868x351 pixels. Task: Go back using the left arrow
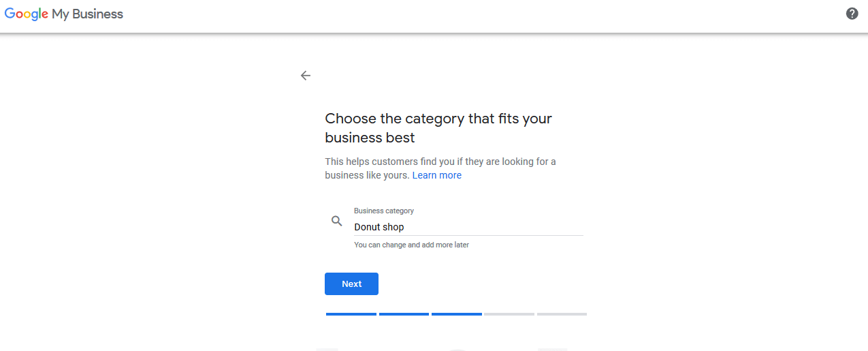click(x=306, y=76)
